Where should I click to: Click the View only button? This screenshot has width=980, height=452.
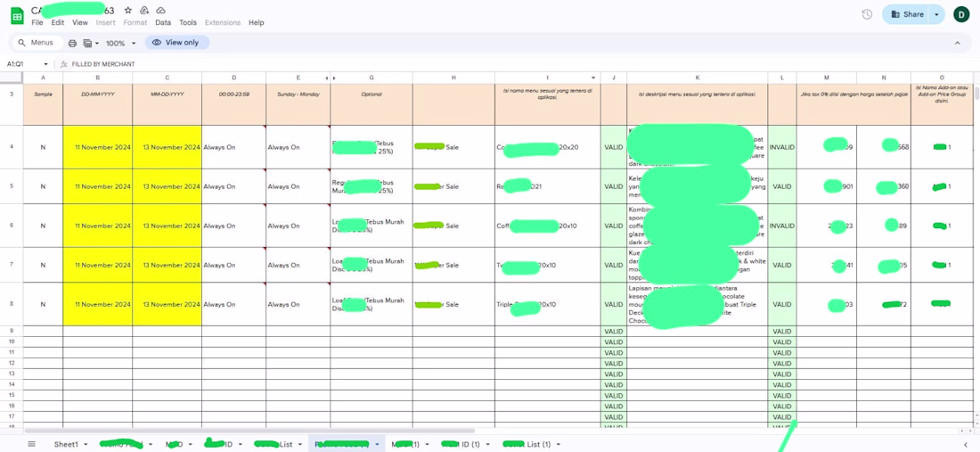point(177,43)
